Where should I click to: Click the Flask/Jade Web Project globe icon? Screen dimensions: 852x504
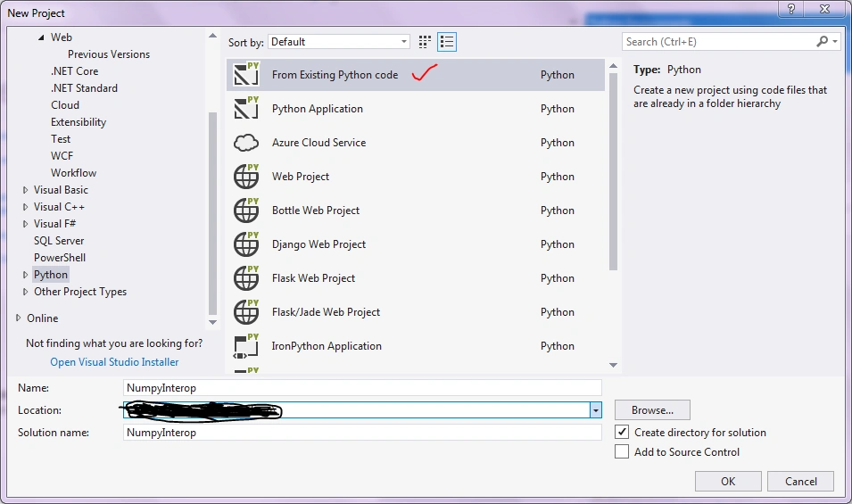click(246, 311)
